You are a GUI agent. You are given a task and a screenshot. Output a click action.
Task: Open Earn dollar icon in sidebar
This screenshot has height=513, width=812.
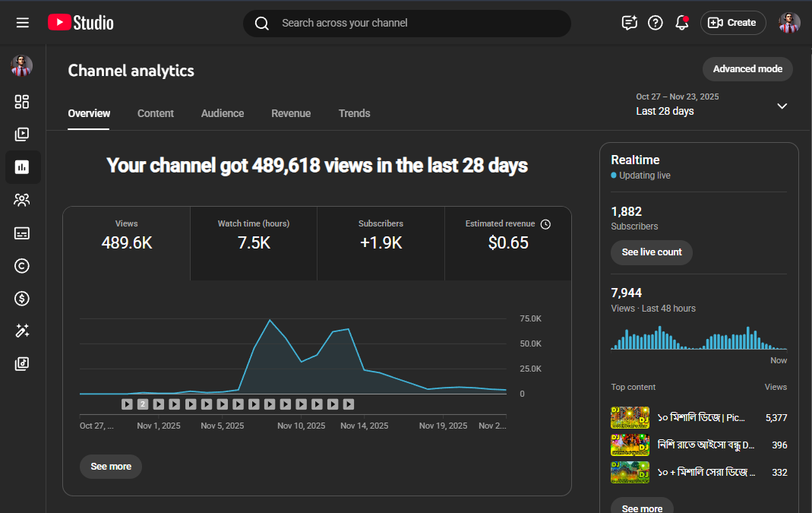(22, 299)
